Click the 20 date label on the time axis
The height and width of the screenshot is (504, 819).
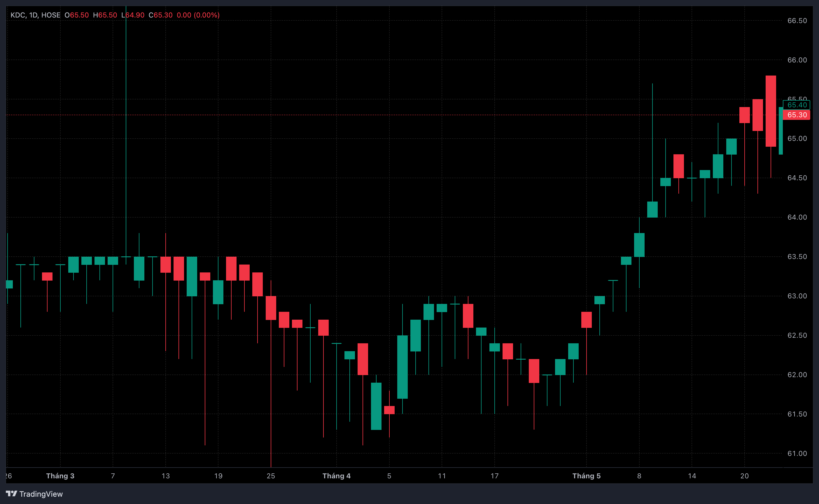pos(745,476)
